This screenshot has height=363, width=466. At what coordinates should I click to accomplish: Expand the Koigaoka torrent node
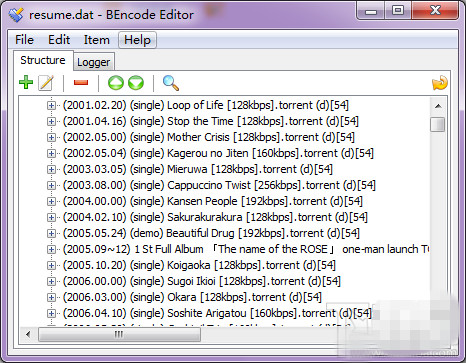point(51,265)
